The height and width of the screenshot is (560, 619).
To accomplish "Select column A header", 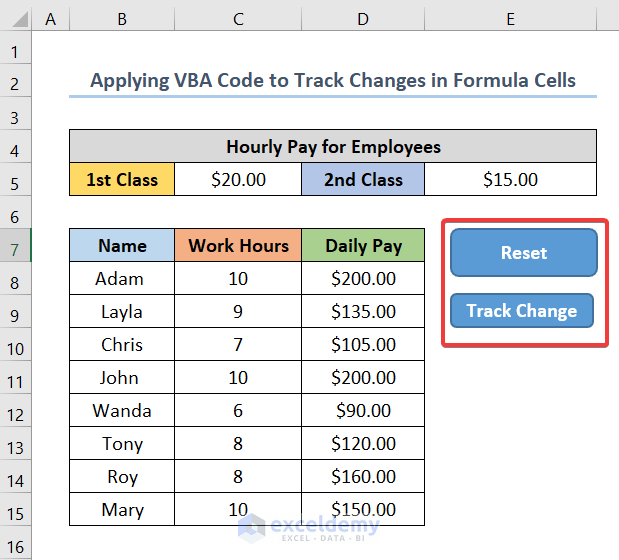I will pyautogui.click(x=51, y=19).
